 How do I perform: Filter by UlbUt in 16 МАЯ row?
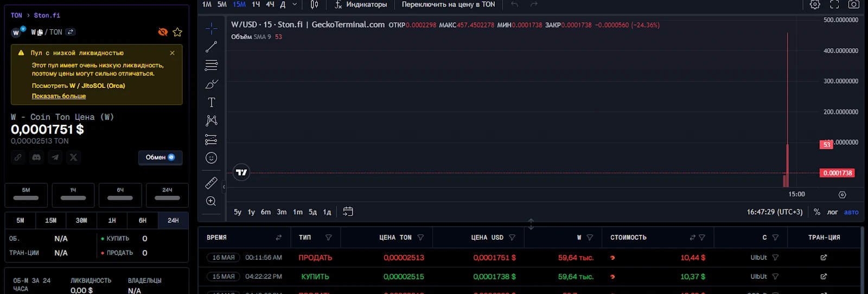pos(775,258)
